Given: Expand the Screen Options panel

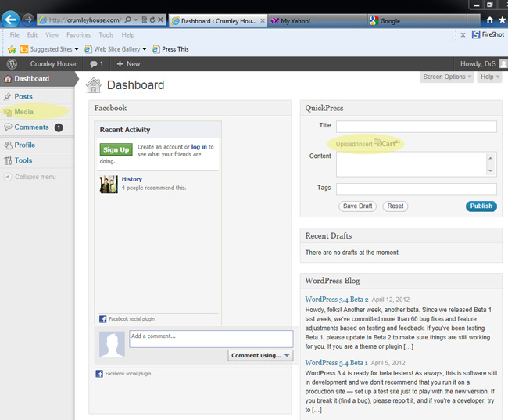Looking at the screenshot, I should tap(447, 77).
